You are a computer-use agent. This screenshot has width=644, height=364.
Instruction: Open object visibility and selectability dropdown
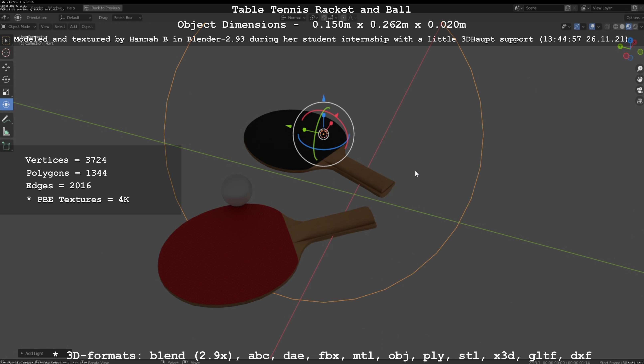(566, 26)
